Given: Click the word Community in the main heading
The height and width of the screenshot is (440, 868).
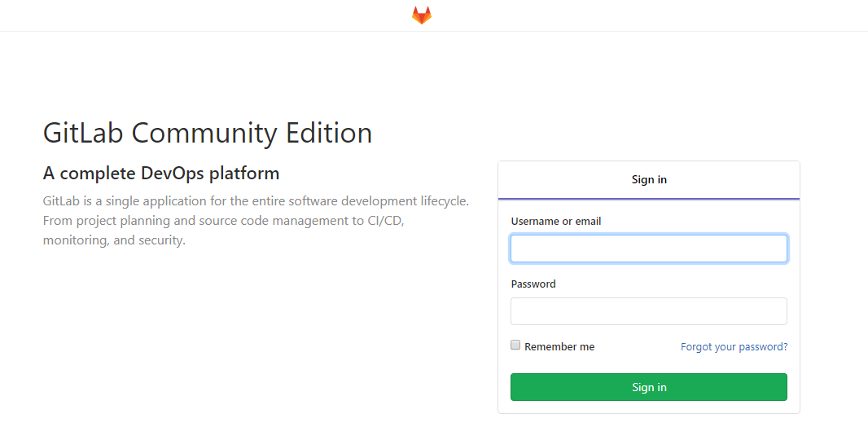Looking at the screenshot, I should point(204,133).
